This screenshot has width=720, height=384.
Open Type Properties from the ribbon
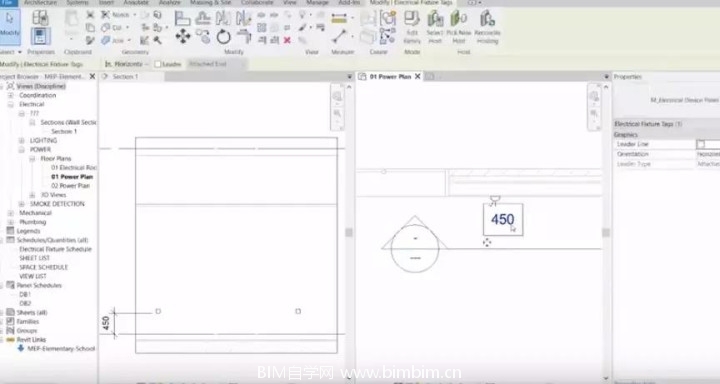tap(40, 18)
